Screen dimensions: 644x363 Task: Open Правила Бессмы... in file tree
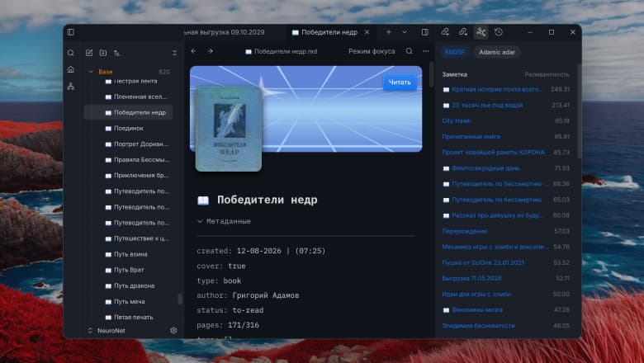142,159
